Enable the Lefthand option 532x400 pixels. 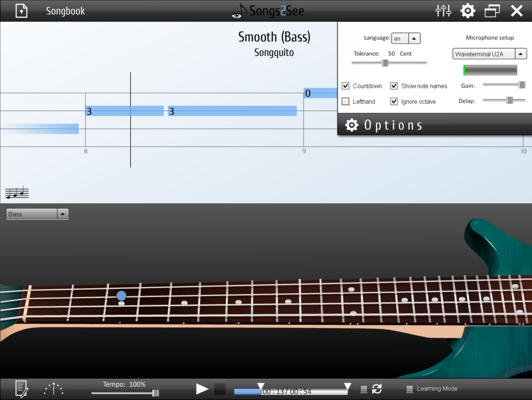pyautogui.click(x=345, y=101)
